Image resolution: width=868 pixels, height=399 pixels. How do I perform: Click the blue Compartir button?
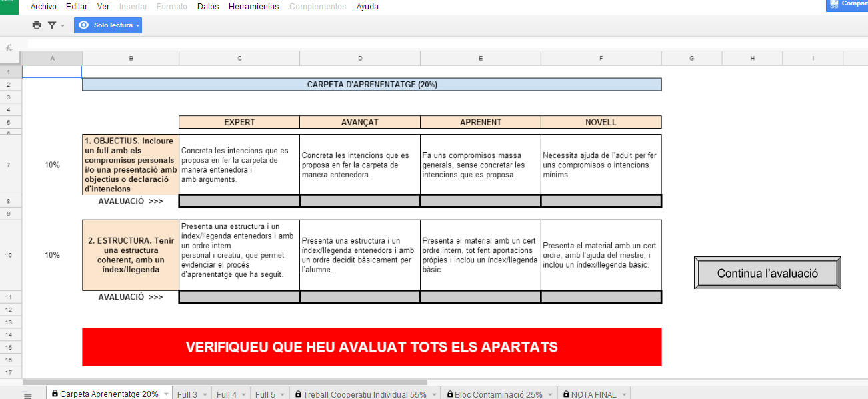(847, 4)
